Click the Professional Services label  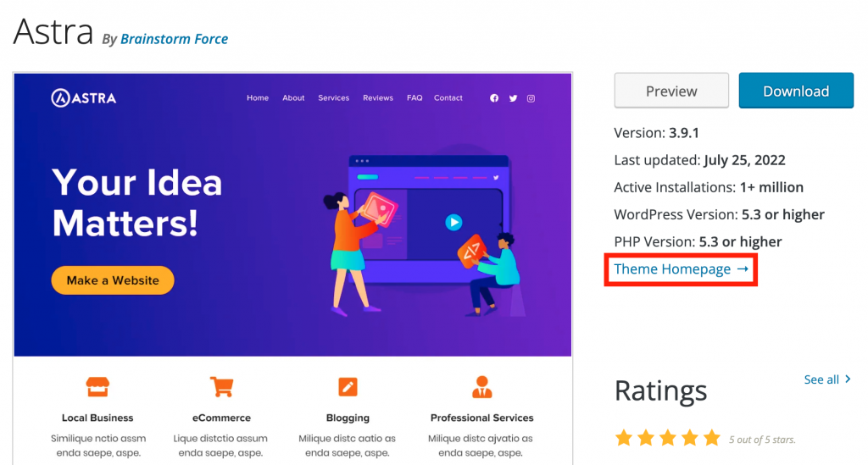(481, 418)
